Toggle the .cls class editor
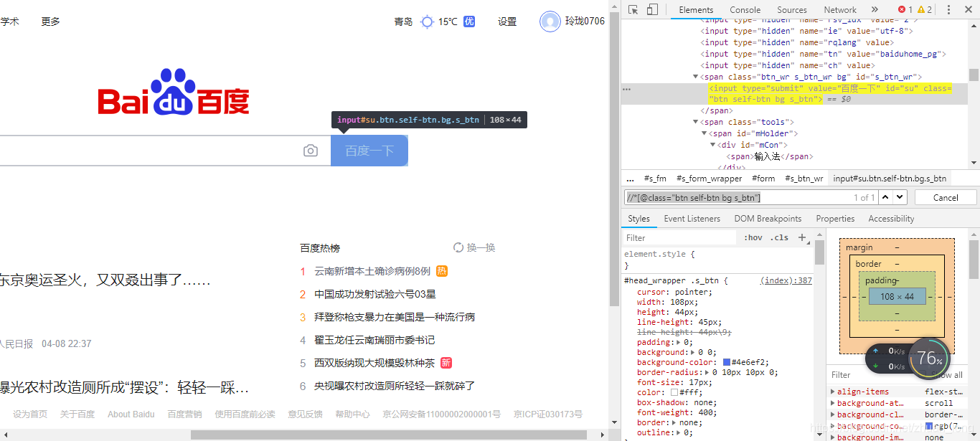980x441 pixels. click(779, 237)
